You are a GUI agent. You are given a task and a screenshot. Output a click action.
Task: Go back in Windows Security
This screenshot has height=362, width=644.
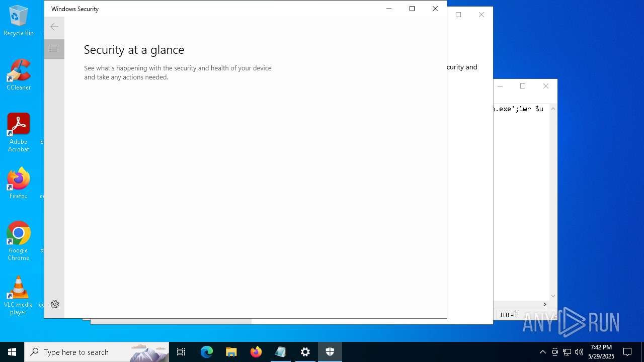click(54, 27)
